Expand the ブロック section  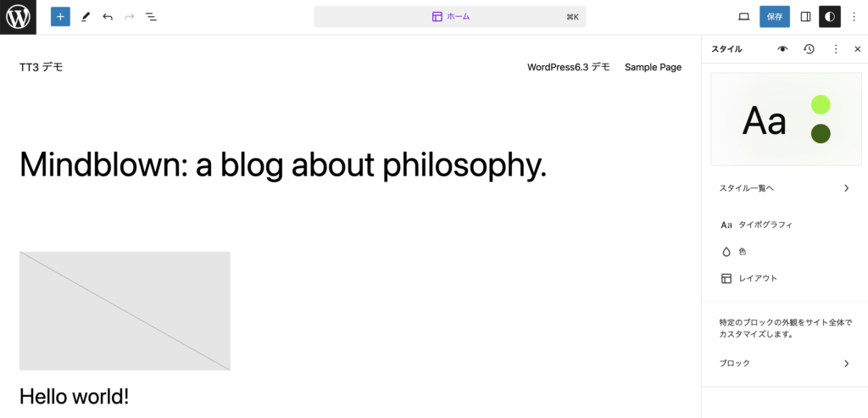click(784, 364)
